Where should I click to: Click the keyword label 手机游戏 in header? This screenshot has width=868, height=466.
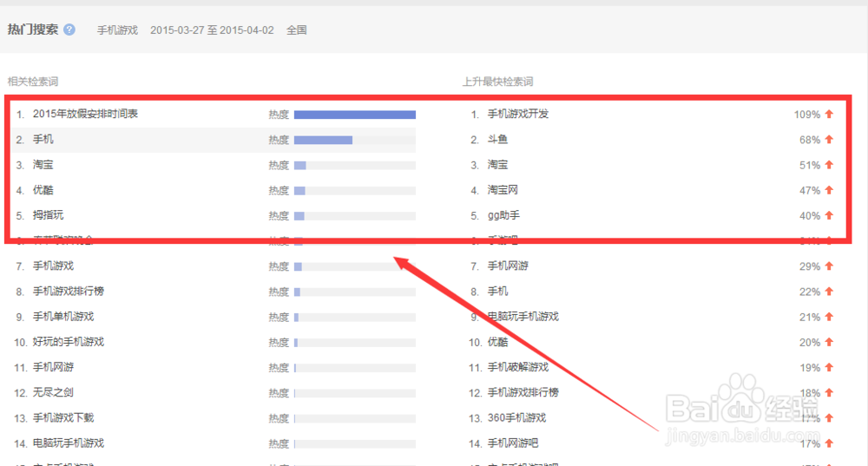click(117, 30)
